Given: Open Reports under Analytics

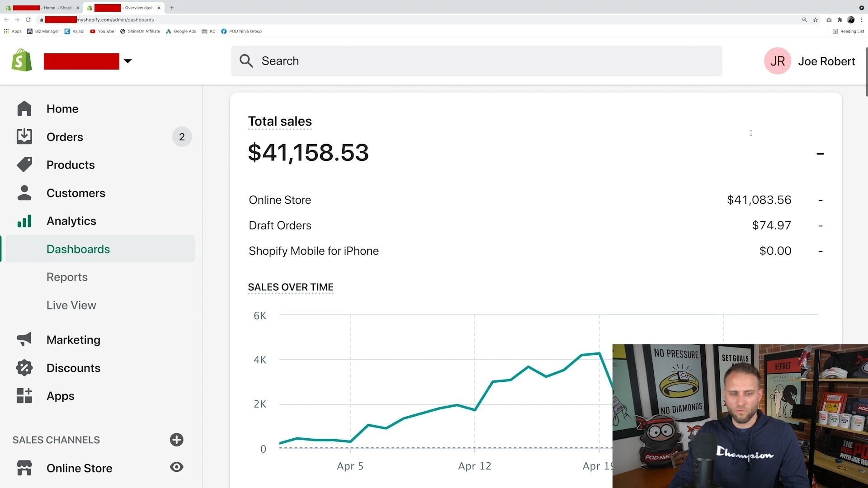Looking at the screenshot, I should (x=67, y=277).
